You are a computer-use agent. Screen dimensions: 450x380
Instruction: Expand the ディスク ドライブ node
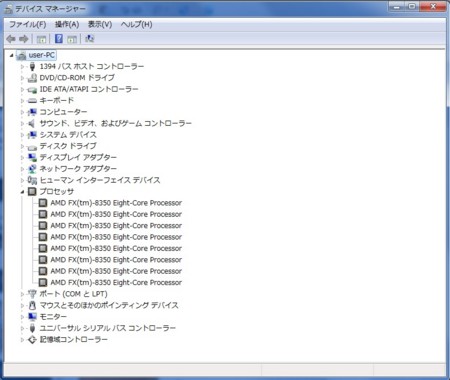click(x=22, y=146)
